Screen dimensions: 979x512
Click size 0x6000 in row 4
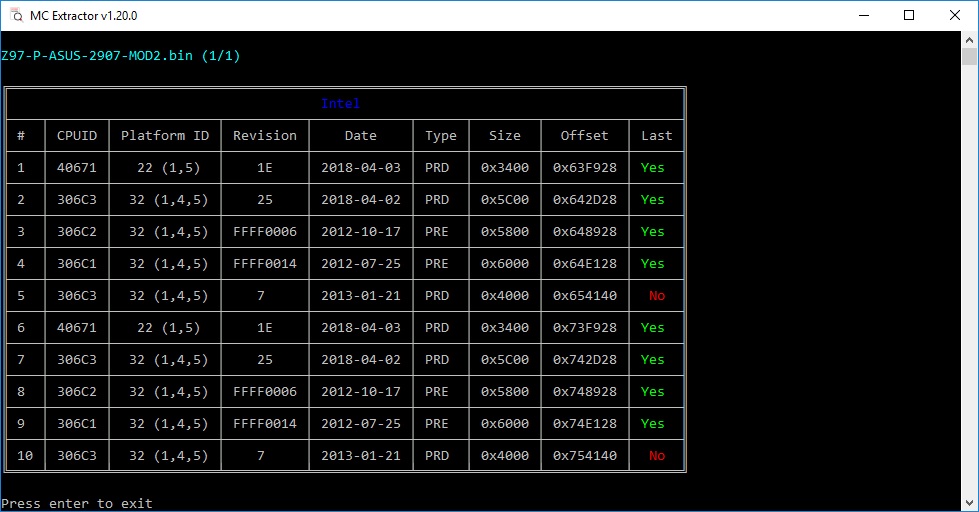[504, 263]
